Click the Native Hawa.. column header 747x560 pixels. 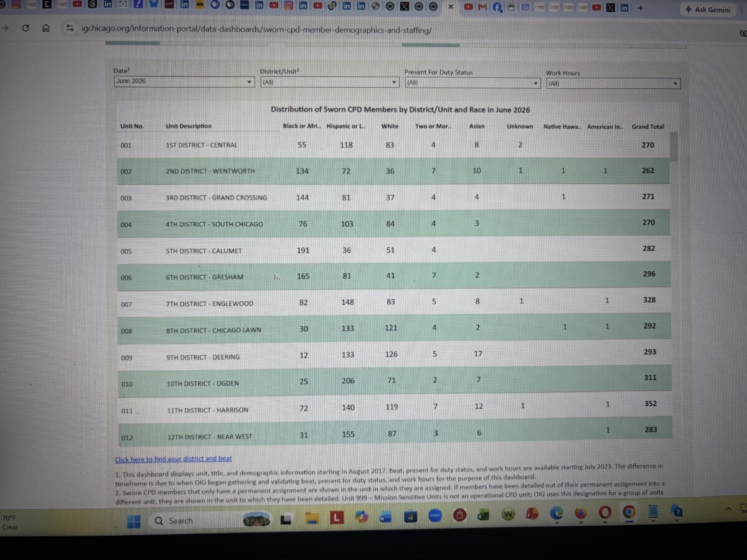point(563,127)
